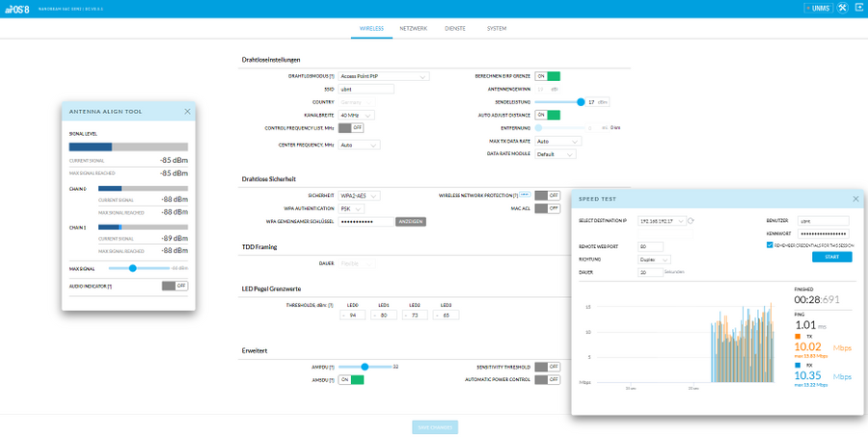Click the logout icon in header
868x437 pixels.
[x=858, y=9]
